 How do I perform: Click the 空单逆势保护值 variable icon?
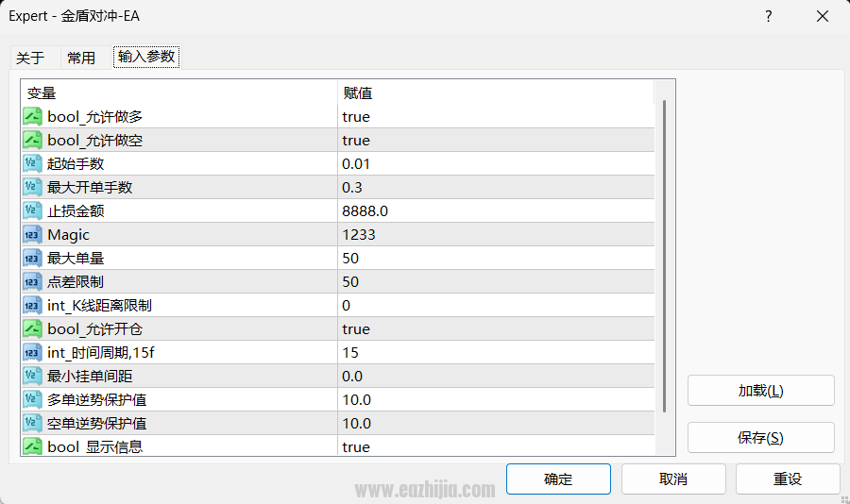tap(32, 423)
